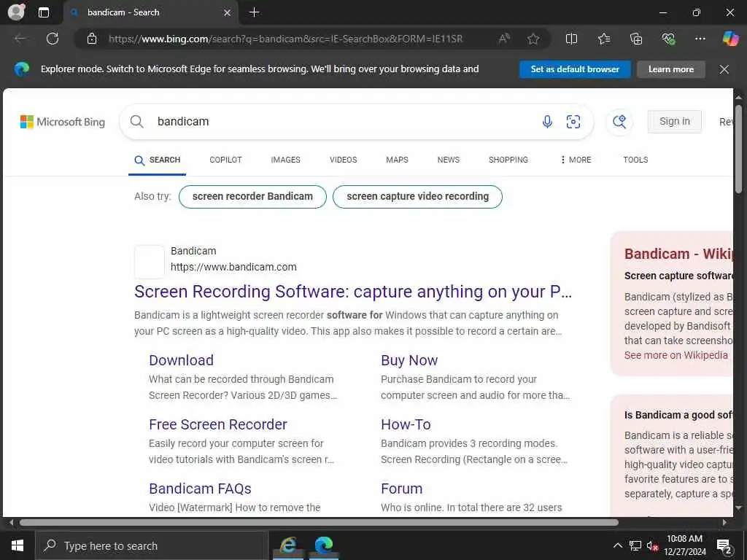
Task: Toggle split screen icon
Action: coord(571,39)
